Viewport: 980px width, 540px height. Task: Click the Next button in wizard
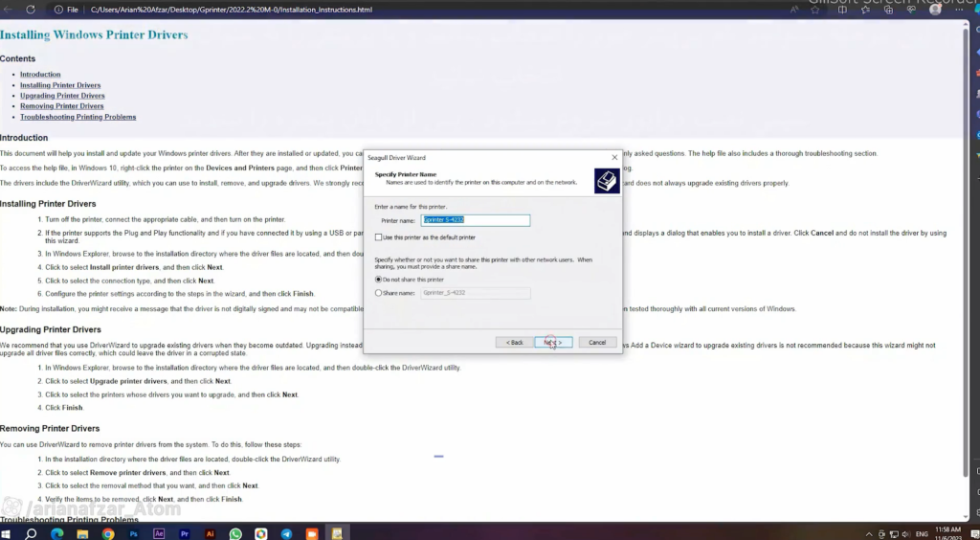pyautogui.click(x=553, y=343)
